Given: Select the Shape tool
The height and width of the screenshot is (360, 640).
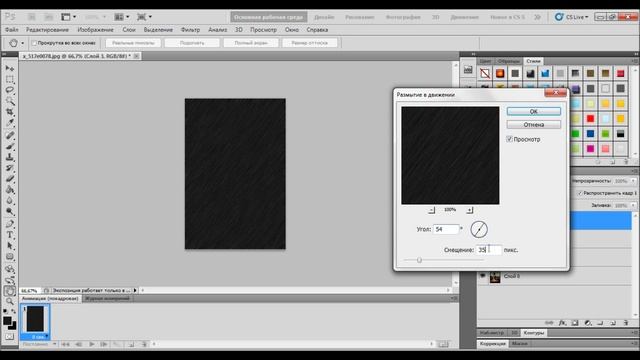Looking at the screenshot, I should pyautogui.click(x=10, y=257).
